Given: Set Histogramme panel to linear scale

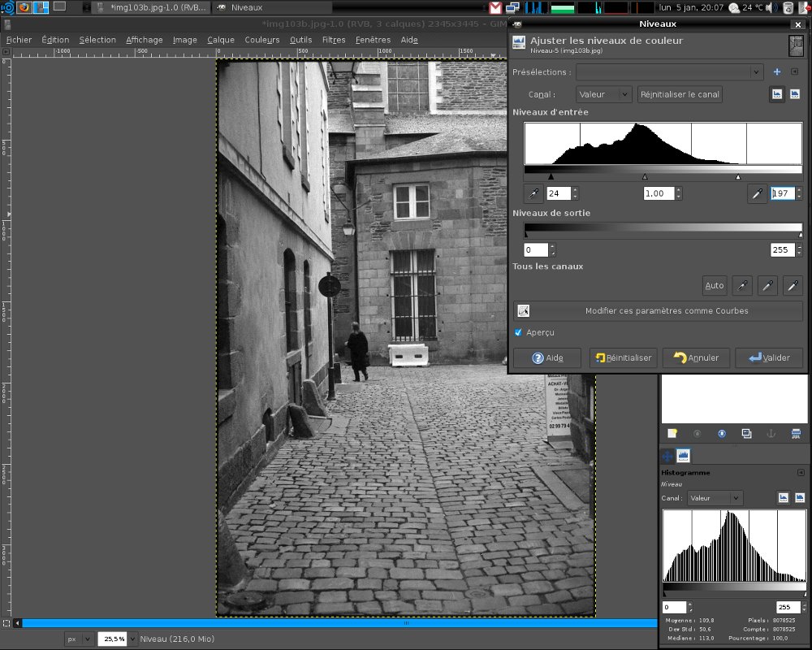Looking at the screenshot, I should pyautogui.click(x=784, y=498).
